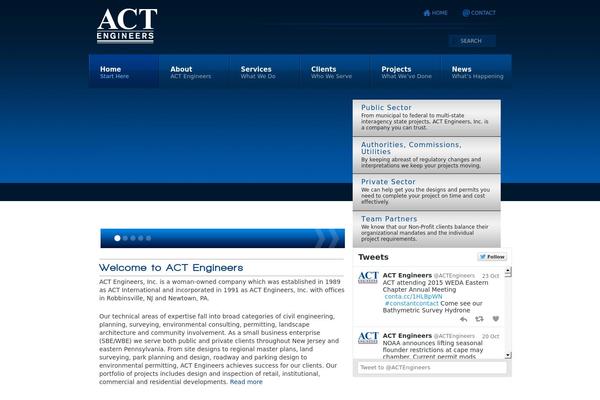Select the Private Sector panel
This screenshot has height=400, width=600.
point(427,192)
